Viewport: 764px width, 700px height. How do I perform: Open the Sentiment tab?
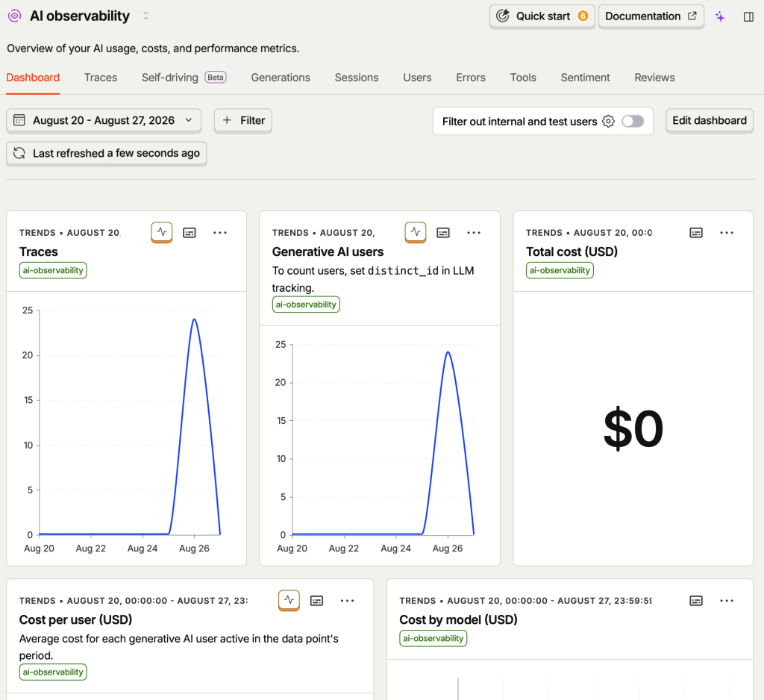tap(585, 78)
